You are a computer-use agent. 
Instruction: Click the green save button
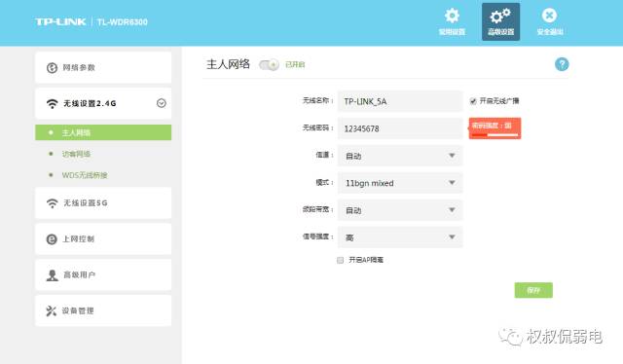tap(533, 290)
